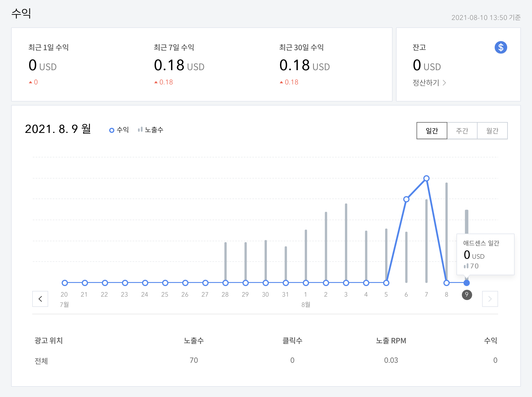
Task: Toggle the 수익 legend marker
Action: 112,130
